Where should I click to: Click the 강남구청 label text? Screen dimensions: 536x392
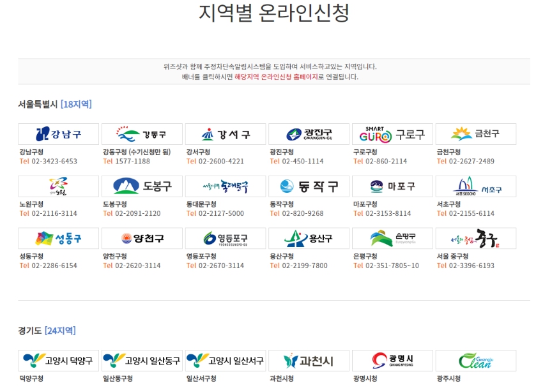coord(31,152)
